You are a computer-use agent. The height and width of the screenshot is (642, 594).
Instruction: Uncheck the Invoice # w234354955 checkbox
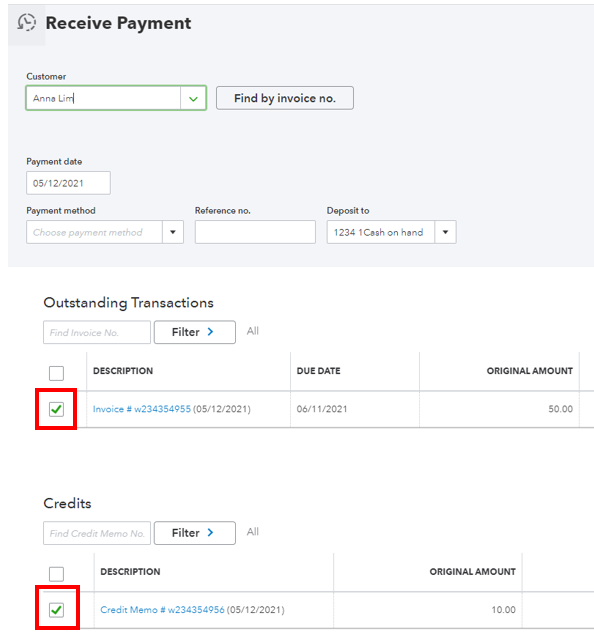click(56, 409)
